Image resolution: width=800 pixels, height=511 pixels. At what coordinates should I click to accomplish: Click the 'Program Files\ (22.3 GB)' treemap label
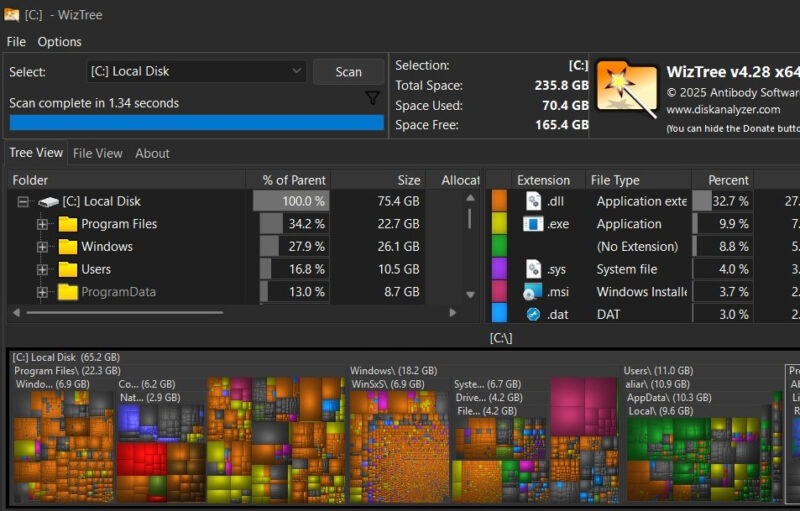pyautogui.click(x=67, y=371)
